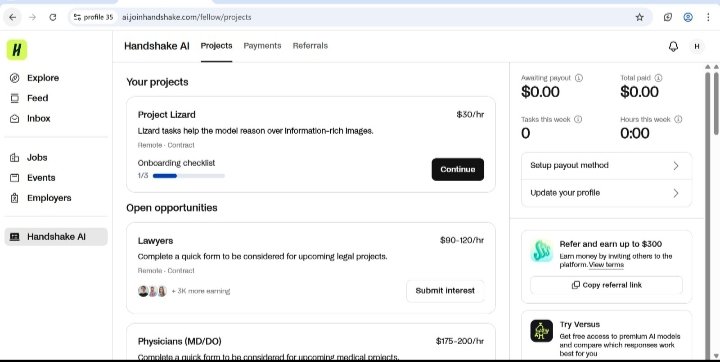Go to Employers in the sidebar
720x362 pixels.
[x=40, y=198]
